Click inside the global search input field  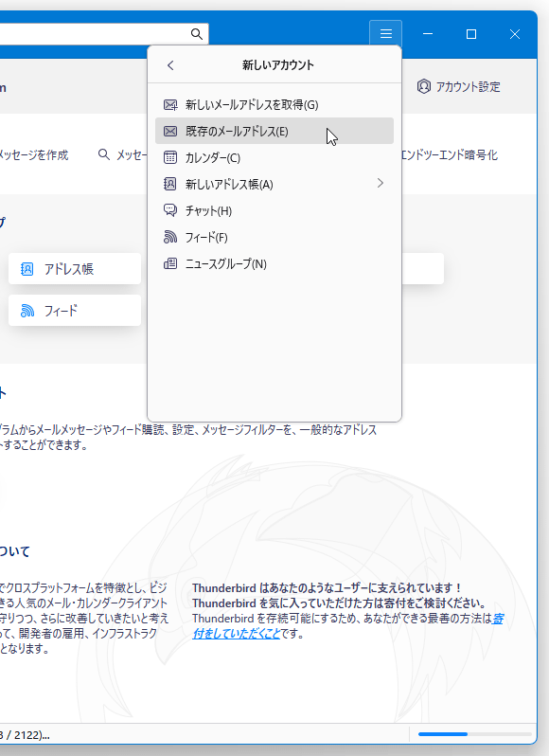click(x=97, y=34)
